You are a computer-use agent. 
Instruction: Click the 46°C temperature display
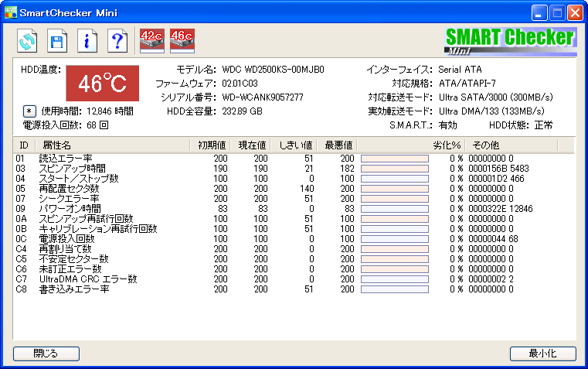pos(102,84)
